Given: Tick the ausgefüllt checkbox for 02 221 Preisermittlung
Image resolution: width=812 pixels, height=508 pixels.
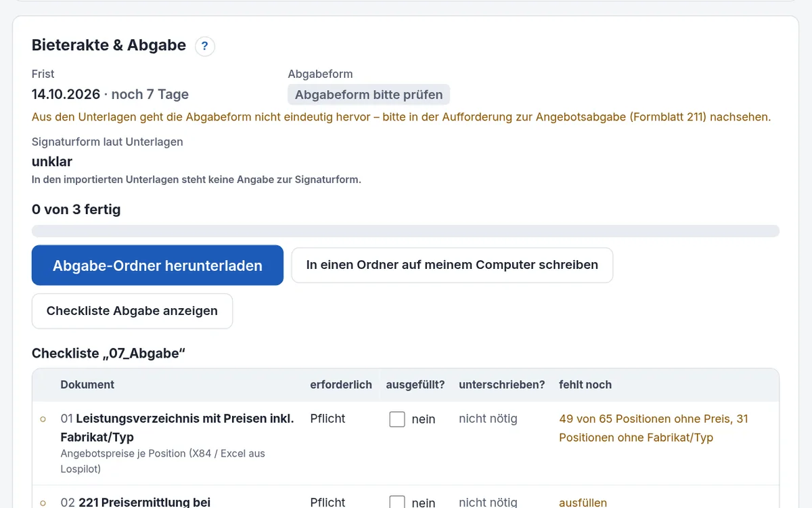Looking at the screenshot, I should (397, 502).
